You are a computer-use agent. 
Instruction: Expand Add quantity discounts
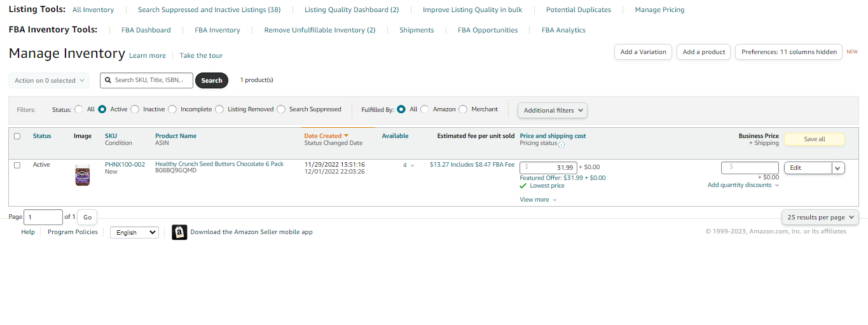pyautogui.click(x=743, y=185)
